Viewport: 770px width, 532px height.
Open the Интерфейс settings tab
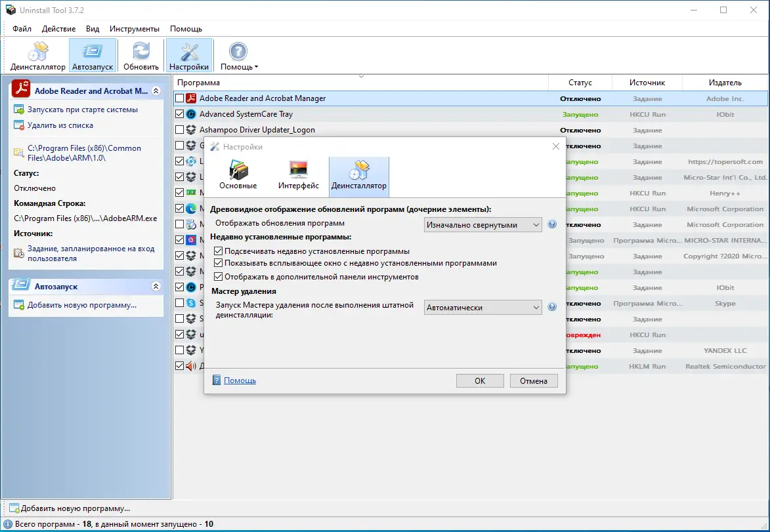(299, 175)
